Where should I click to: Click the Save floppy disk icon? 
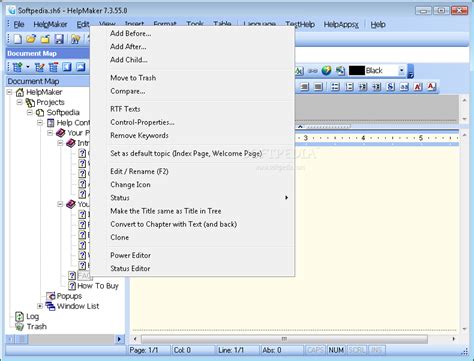click(59, 39)
